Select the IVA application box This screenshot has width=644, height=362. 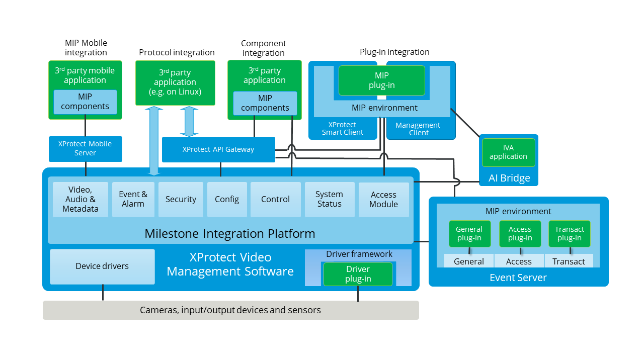tap(508, 152)
